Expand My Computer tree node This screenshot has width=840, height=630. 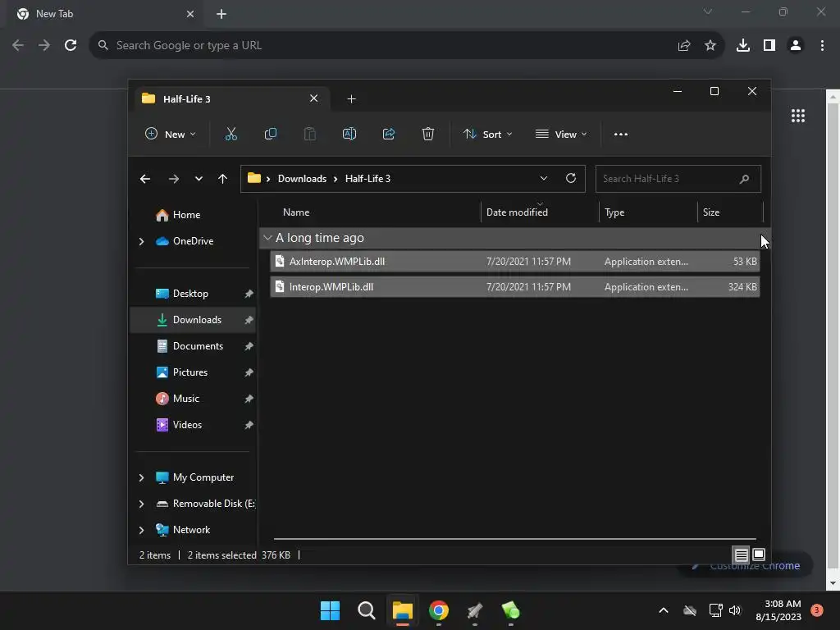coord(141,478)
